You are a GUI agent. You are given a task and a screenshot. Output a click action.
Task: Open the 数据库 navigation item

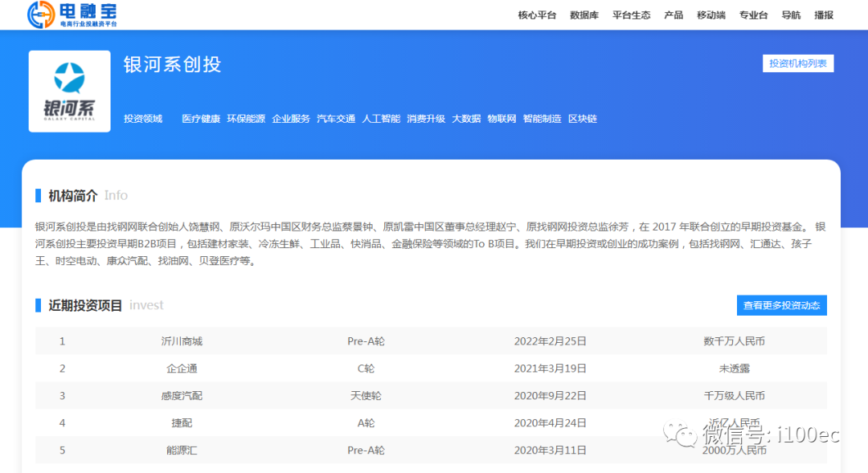584,15
